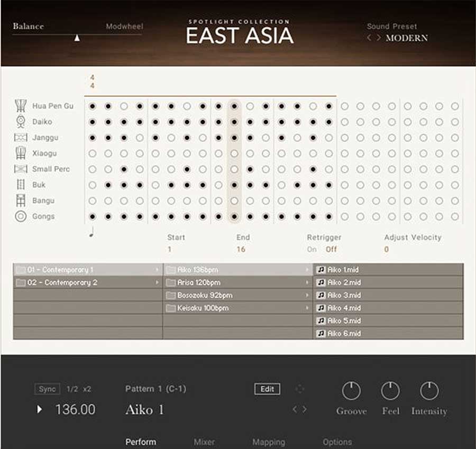The height and width of the screenshot is (449, 476).
Task: Select the Aiko 2.mid file
Action: click(388, 282)
